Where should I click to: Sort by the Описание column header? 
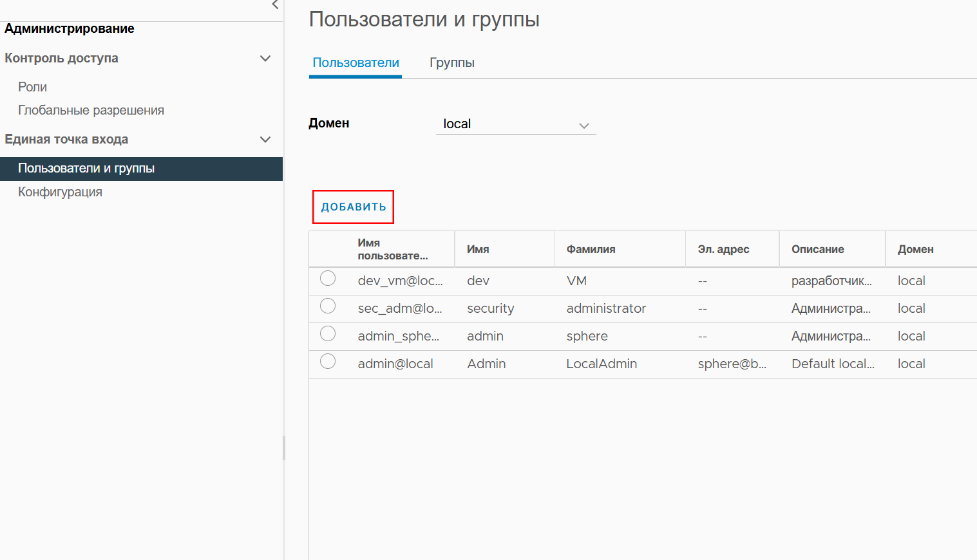(x=817, y=249)
